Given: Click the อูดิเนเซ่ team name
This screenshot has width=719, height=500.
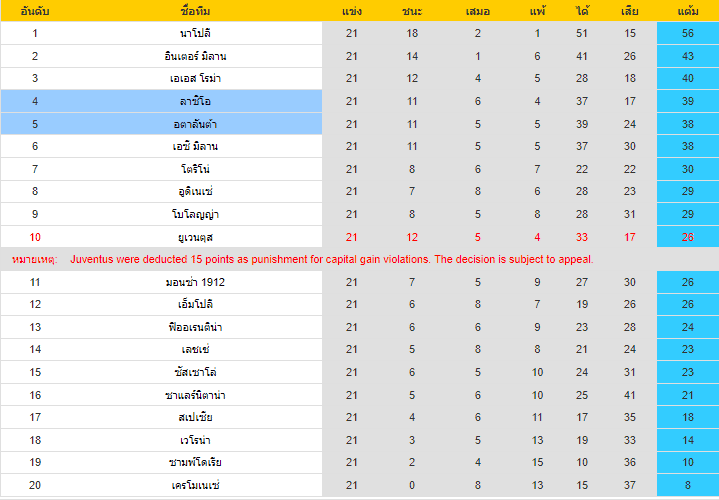Looking at the screenshot, I should [195, 191].
